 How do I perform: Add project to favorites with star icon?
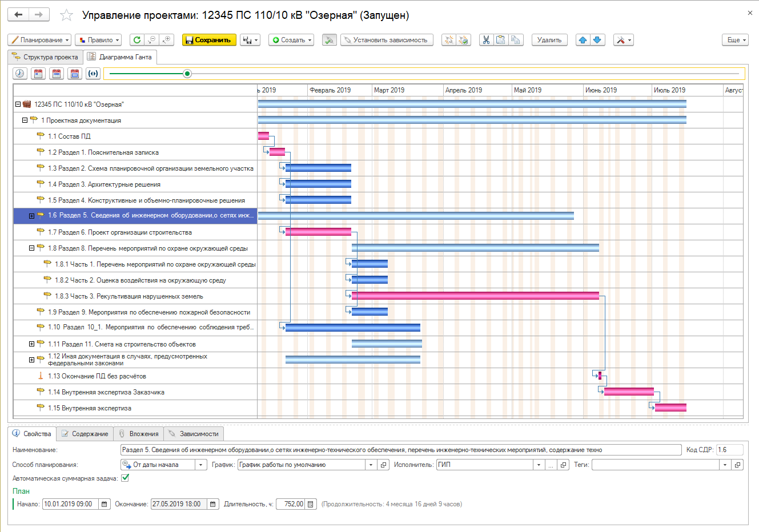tap(66, 15)
